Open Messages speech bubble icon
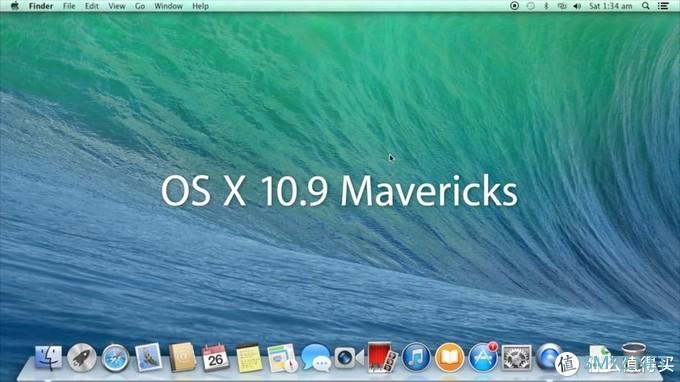Screen dimensions: 680x382 point(316,358)
